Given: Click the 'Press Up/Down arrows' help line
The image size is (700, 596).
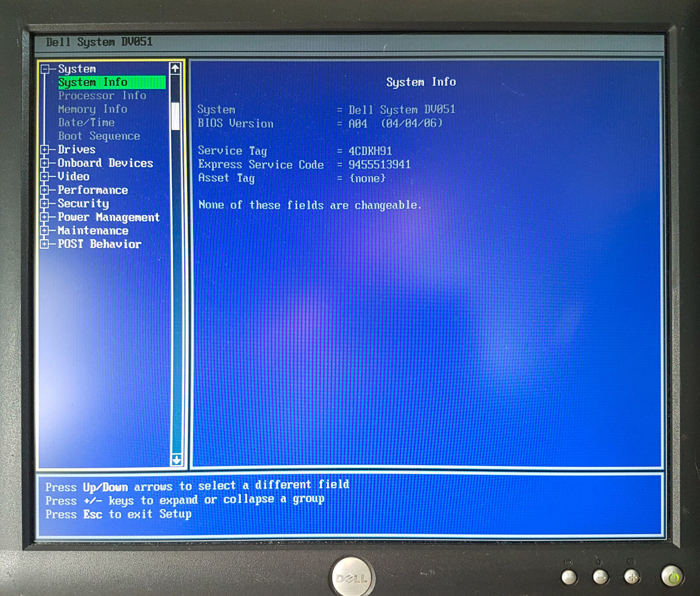Looking at the screenshot, I should click(x=197, y=486).
